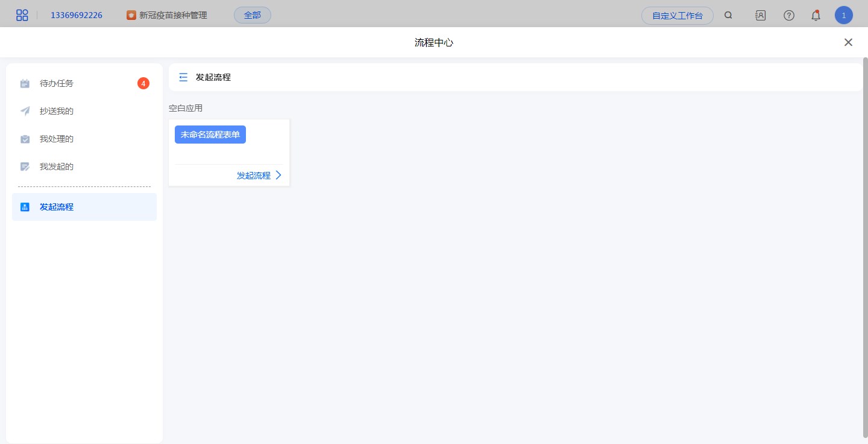868x444 pixels.
Task: Click the 发起流程 link on the card
Action: point(253,176)
